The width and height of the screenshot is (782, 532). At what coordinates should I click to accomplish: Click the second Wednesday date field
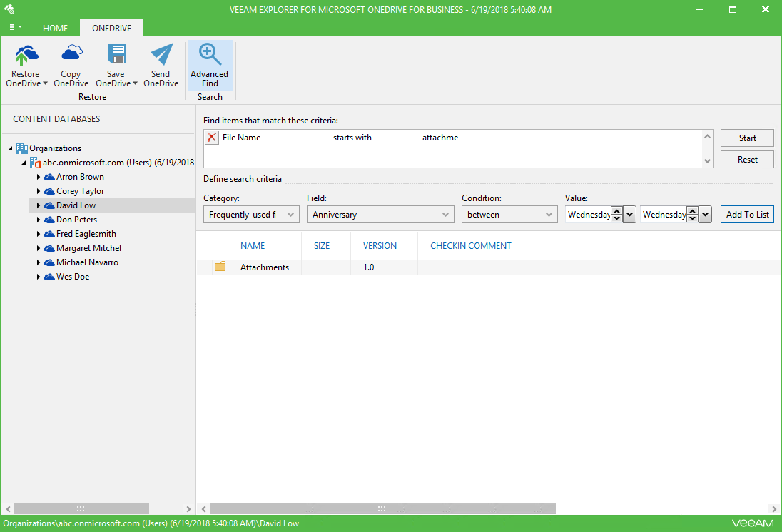664,215
